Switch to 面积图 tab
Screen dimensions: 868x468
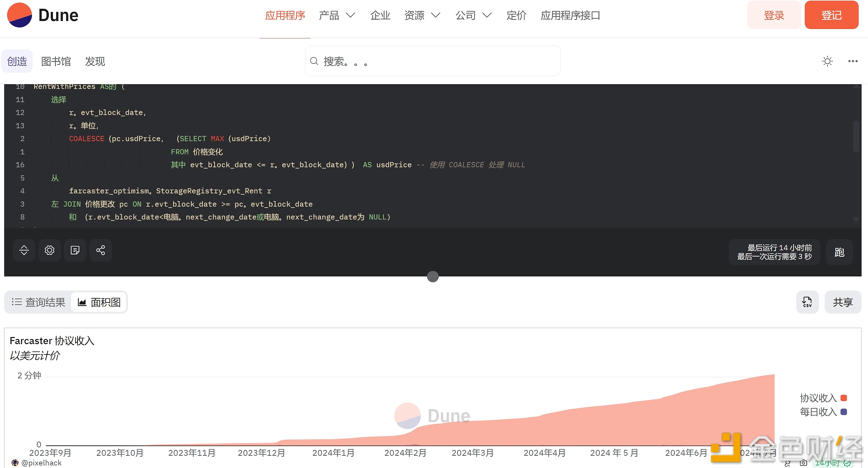(x=99, y=302)
